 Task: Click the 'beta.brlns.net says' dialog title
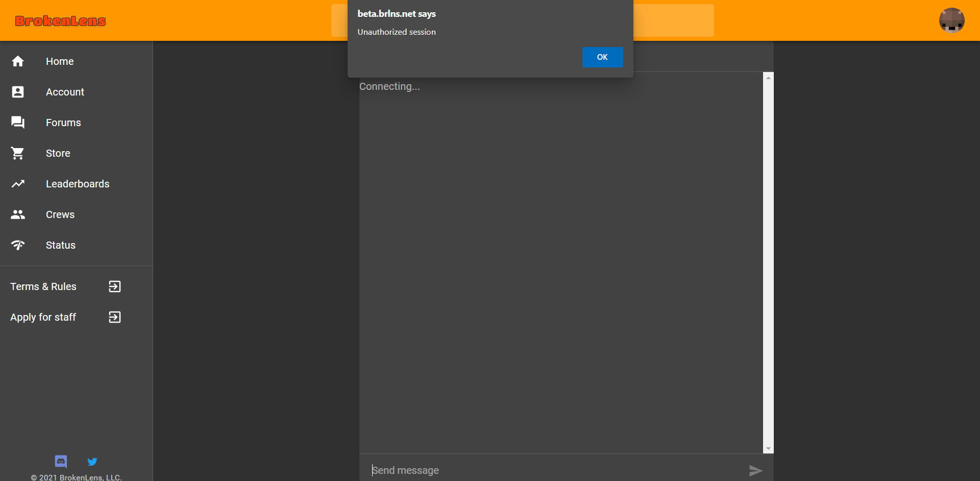click(x=397, y=14)
